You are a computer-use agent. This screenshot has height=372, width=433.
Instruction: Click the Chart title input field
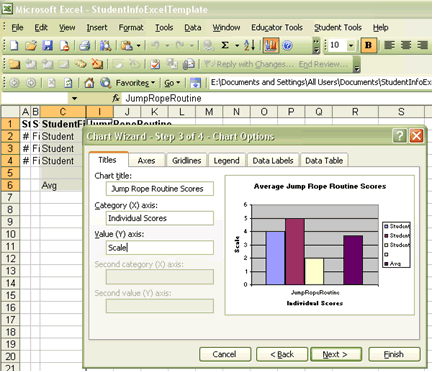pos(160,189)
